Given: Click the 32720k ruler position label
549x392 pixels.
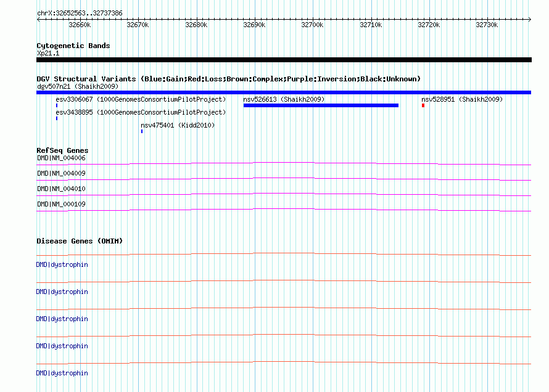Looking at the screenshot, I should (429, 25).
